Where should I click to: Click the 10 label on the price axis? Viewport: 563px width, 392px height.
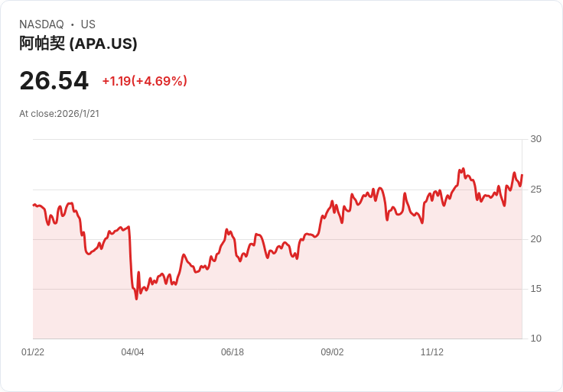536,339
